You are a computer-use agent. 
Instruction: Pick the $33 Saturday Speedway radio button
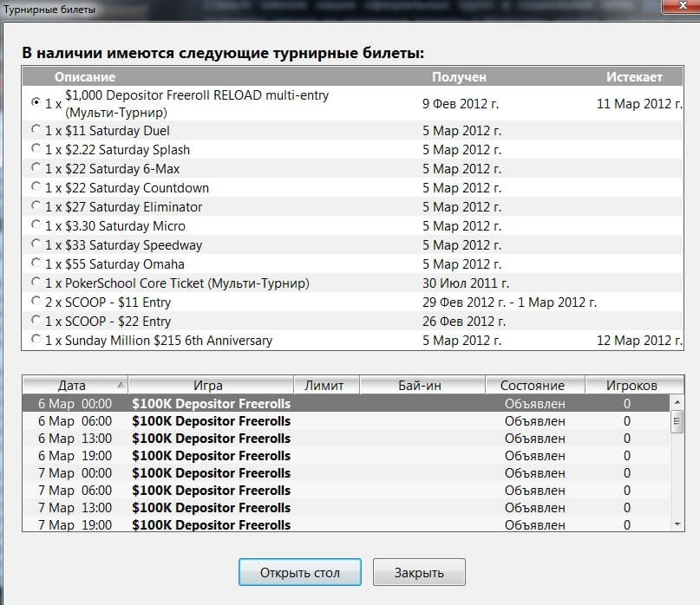point(36,244)
